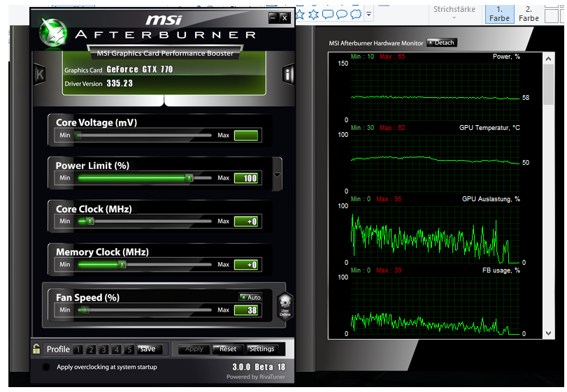Detach the Hardware Monitor

click(x=442, y=43)
